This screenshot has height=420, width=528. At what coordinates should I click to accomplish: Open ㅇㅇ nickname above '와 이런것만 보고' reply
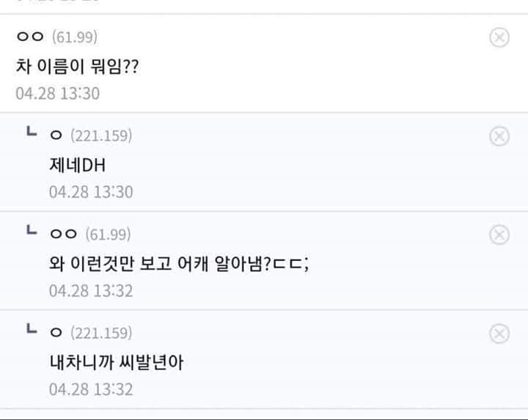pyautogui.click(x=64, y=235)
